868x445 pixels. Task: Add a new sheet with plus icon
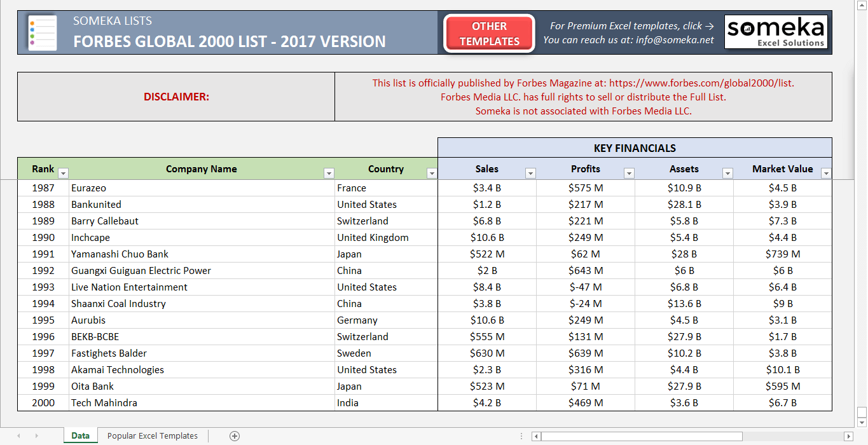coord(235,435)
